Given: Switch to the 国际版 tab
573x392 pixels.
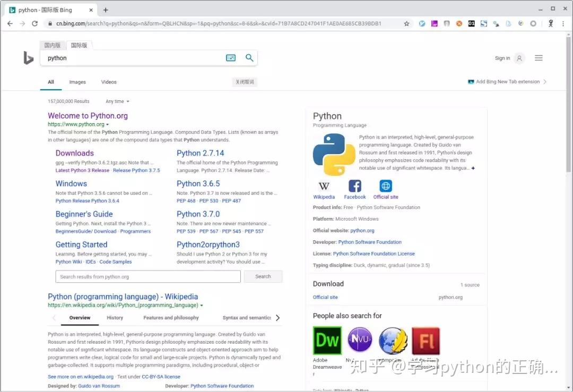Looking at the screenshot, I should 79,45.
